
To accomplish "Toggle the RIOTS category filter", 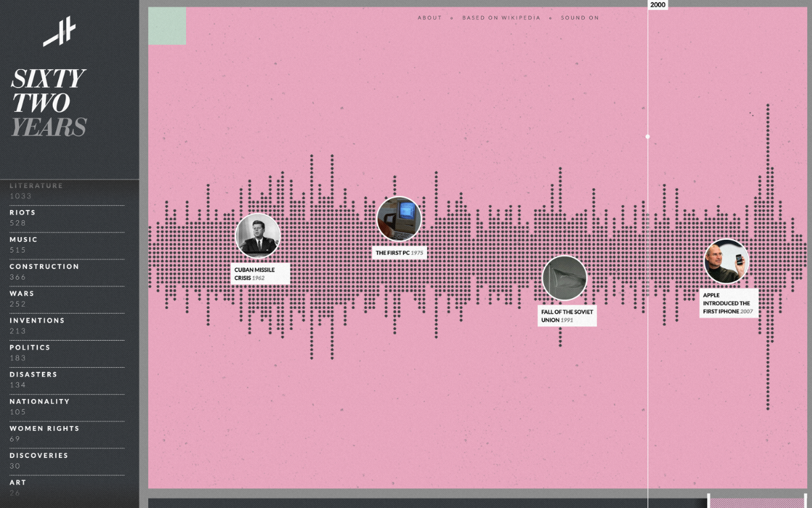I will 22,212.
